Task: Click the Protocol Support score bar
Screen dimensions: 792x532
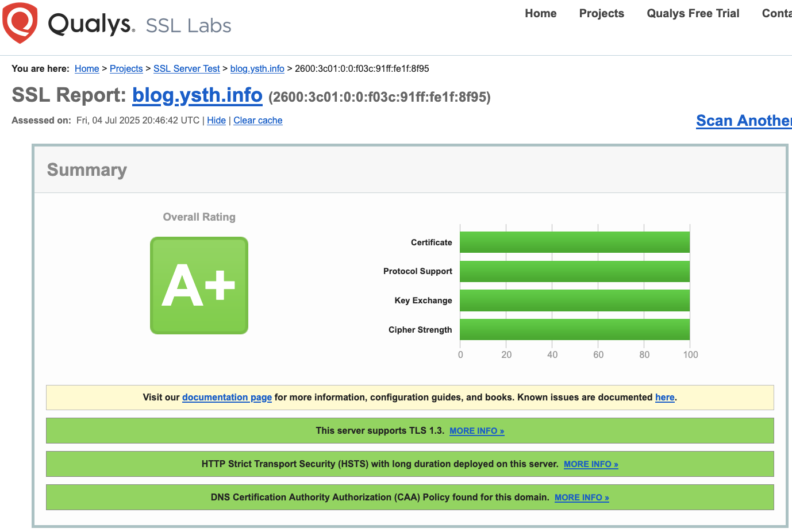Action: 575,271
